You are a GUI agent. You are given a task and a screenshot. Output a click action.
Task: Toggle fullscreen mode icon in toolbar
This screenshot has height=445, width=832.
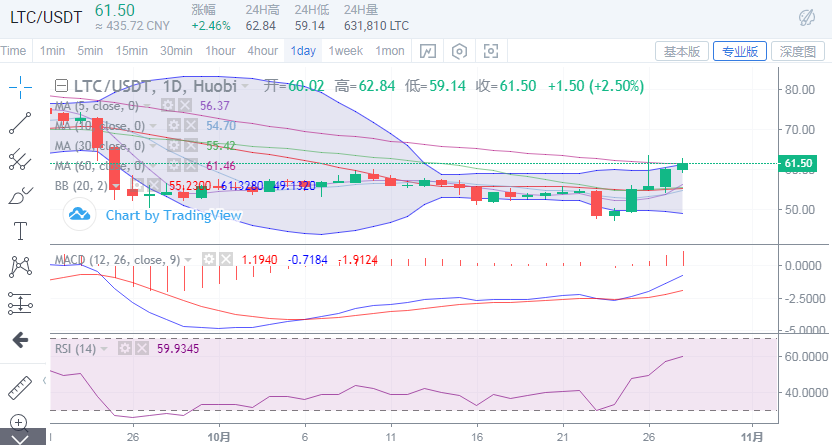491,51
